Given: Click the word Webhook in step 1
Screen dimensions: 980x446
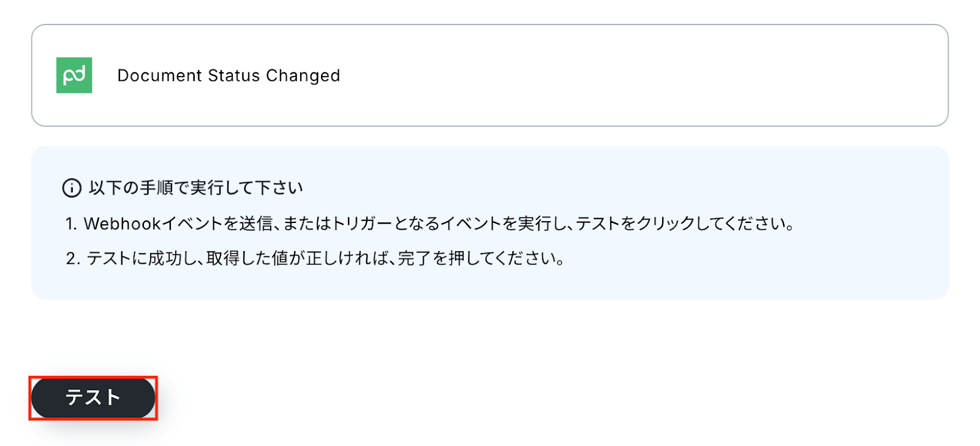Looking at the screenshot, I should click(122, 224).
